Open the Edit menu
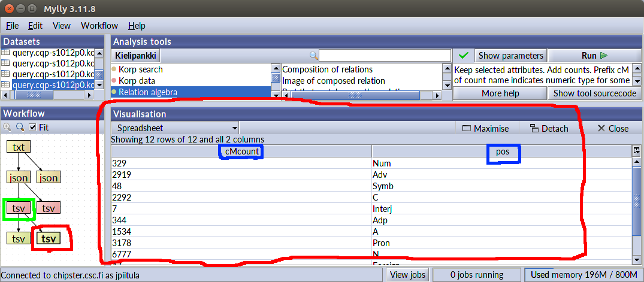Screen dimensions: 644x282 tap(35, 26)
